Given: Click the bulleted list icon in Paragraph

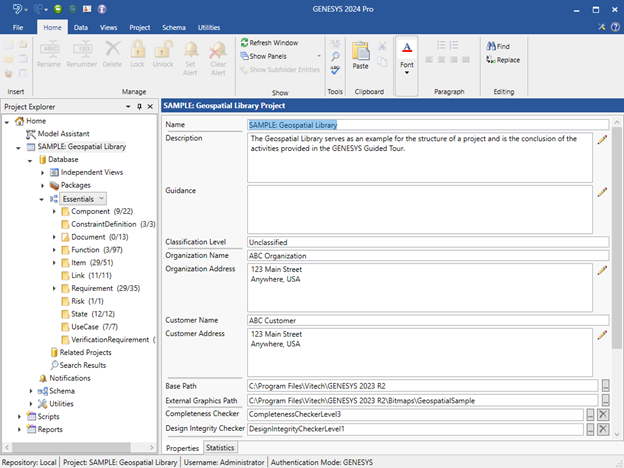Looking at the screenshot, I should 441,45.
